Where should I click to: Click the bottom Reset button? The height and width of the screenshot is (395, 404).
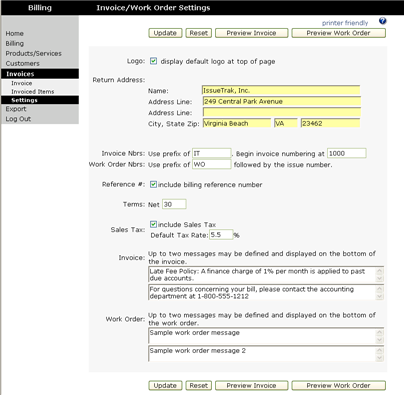199,385
